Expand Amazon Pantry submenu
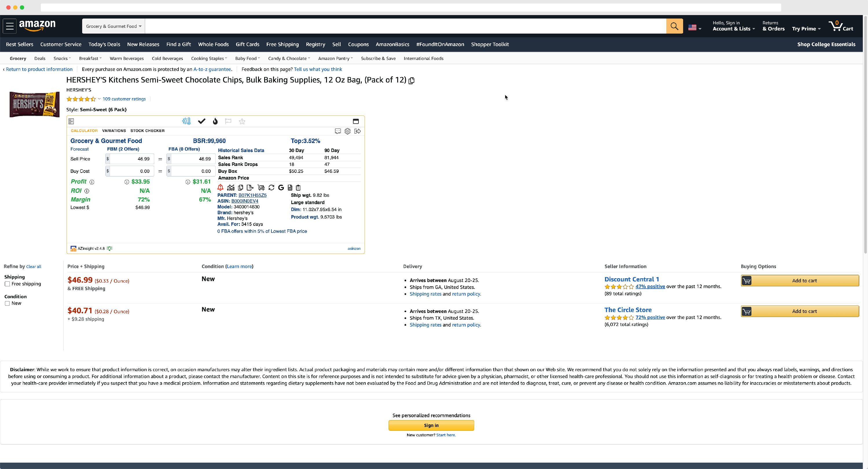Viewport: 868px width, 469px height. pos(335,58)
